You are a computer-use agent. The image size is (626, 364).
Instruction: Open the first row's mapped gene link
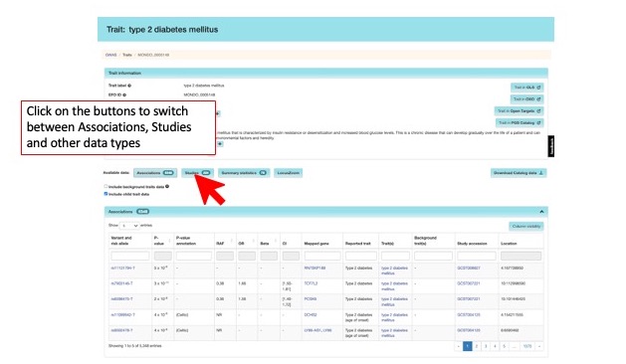click(x=314, y=269)
